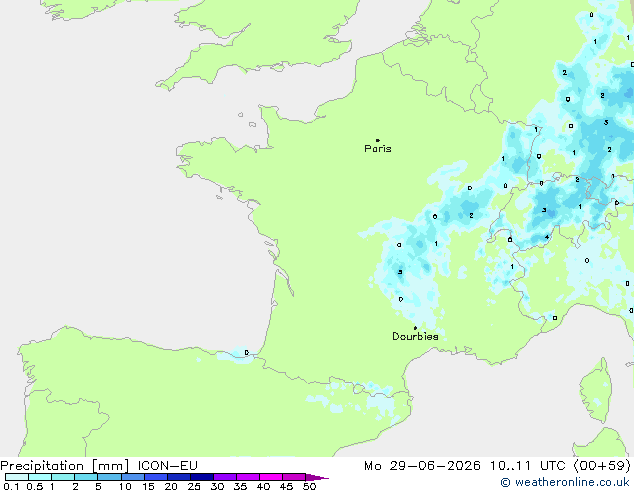Click the legend arrow tip beyond 50

click(x=317, y=477)
